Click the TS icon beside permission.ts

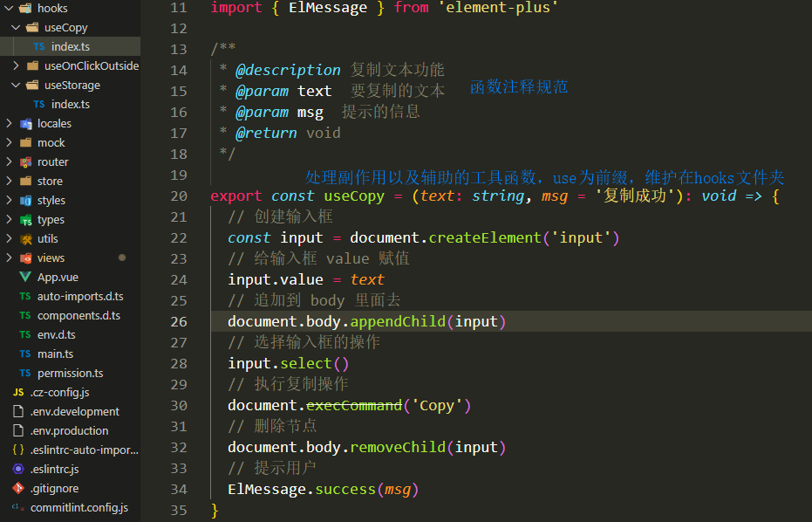point(24,373)
